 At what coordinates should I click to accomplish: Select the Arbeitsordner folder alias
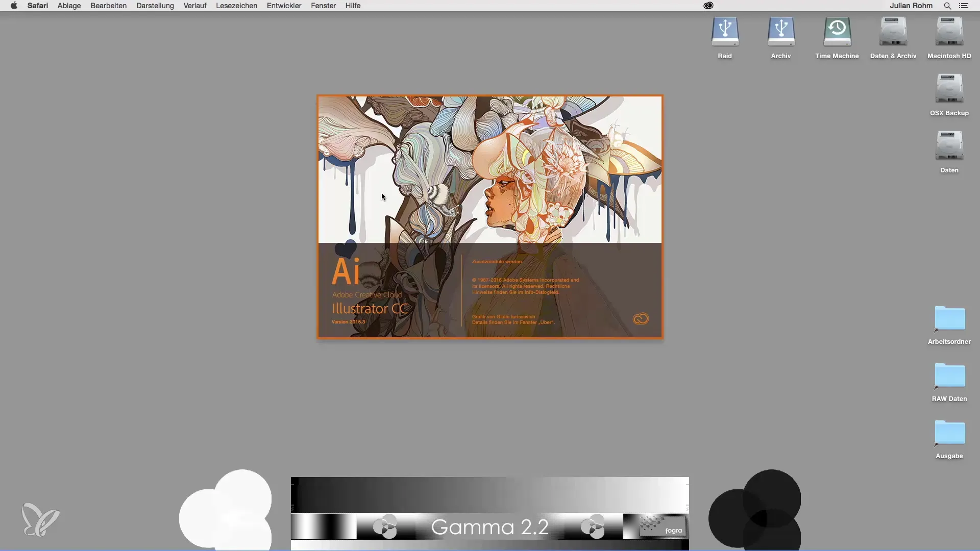(x=949, y=319)
